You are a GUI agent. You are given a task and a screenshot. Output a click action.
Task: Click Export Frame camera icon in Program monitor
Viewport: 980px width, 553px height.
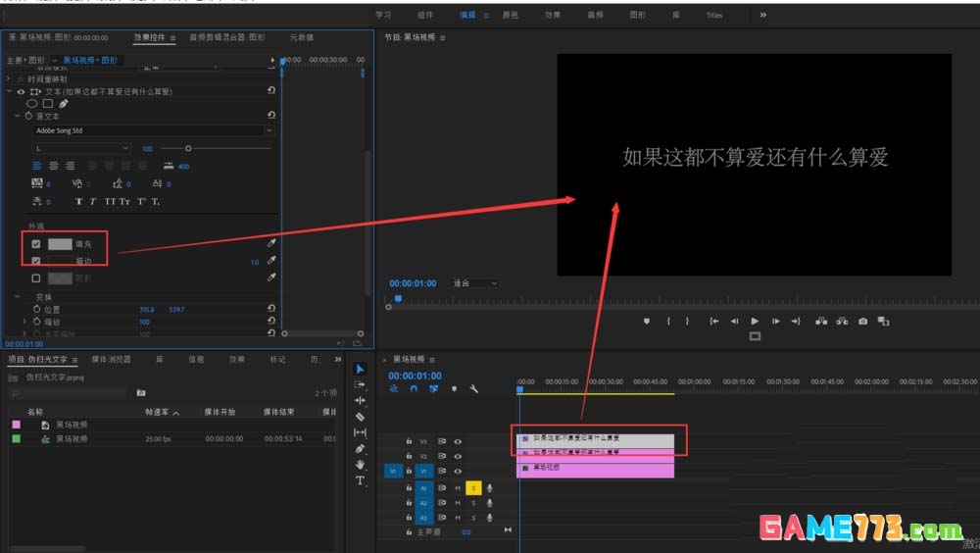(x=862, y=321)
